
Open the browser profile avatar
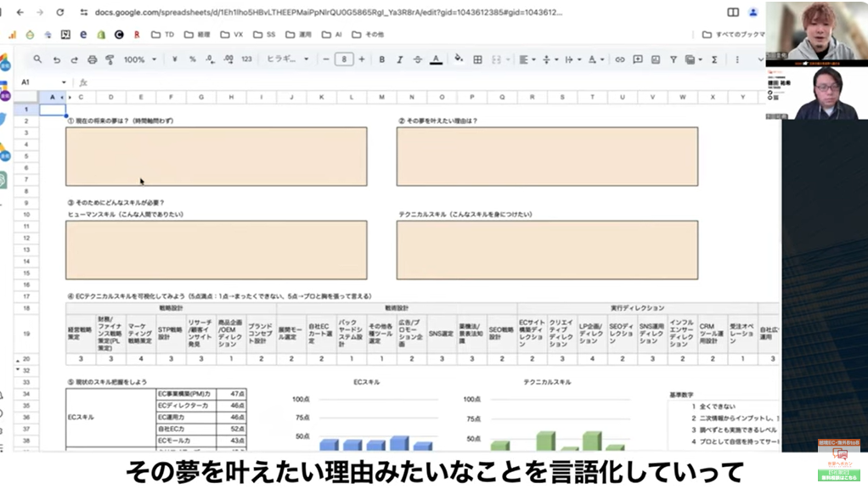(x=752, y=12)
